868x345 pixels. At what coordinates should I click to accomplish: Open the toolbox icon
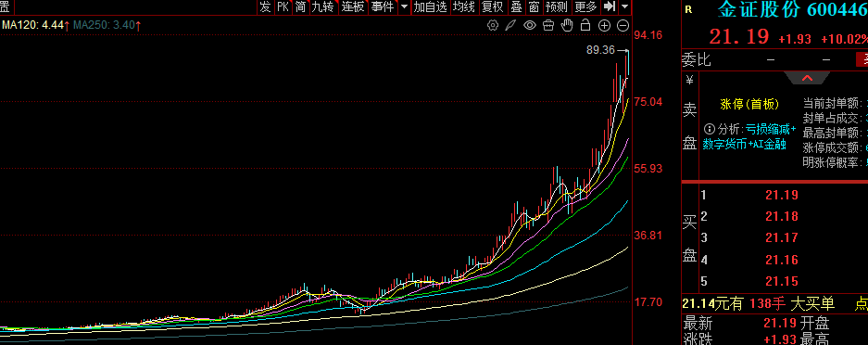point(548,25)
